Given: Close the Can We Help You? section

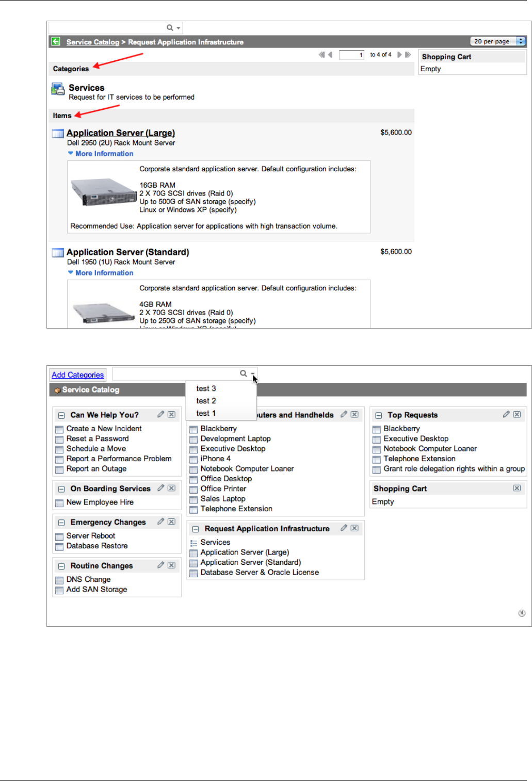Looking at the screenshot, I should point(172,414).
